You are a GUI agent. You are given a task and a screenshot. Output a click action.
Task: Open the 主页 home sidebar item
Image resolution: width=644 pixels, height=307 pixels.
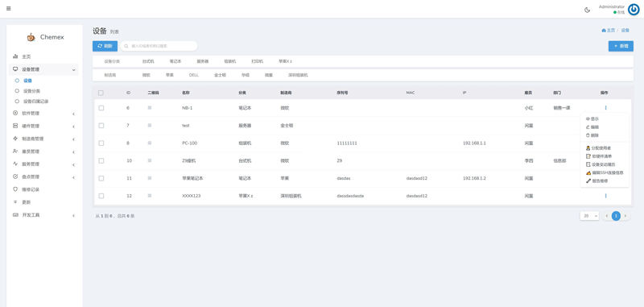click(44, 56)
